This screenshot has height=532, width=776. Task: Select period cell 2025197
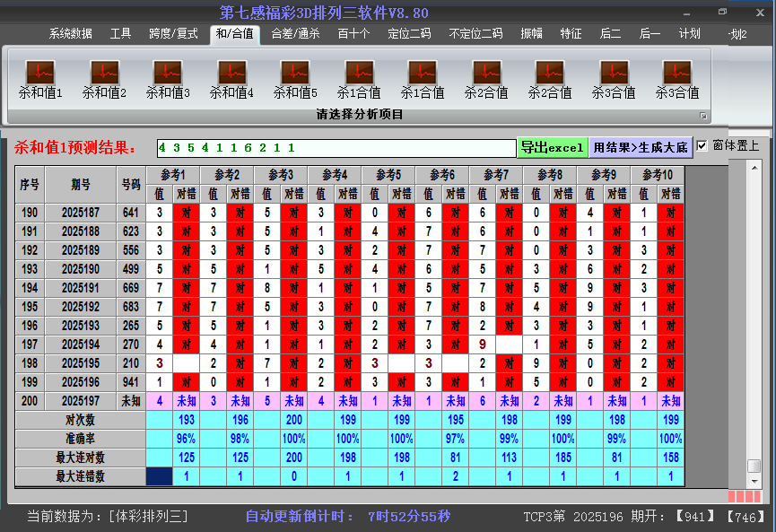click(81, 401)
